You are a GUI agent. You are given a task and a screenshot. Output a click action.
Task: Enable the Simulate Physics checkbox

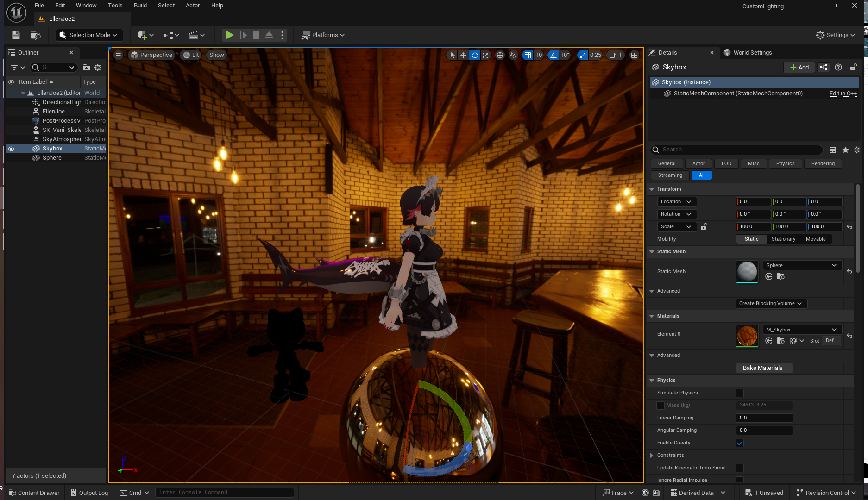(x=740, y=393)
